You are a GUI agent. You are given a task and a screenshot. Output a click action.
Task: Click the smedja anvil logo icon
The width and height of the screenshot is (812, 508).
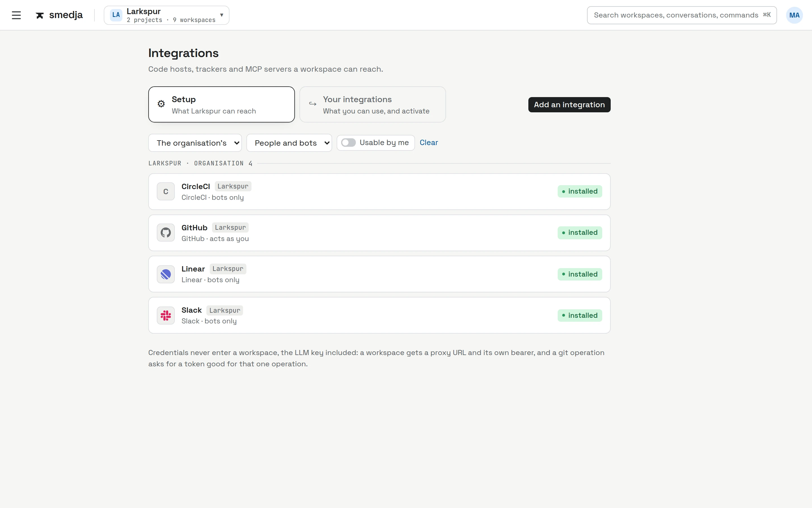coord(40,15)
